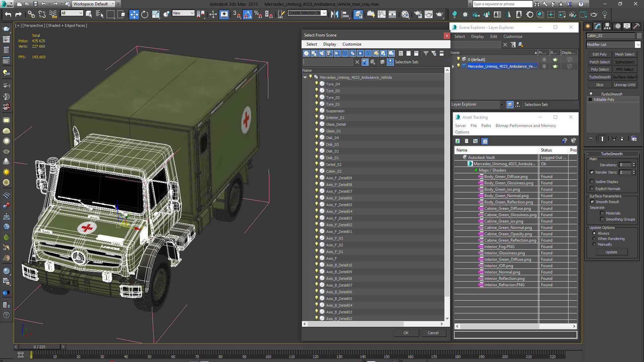Image resolution: width=644 pixels, height=362 pixels.
Task: Pick the Select and Uniform Scale tool
Action: click(x=155, y=14)
